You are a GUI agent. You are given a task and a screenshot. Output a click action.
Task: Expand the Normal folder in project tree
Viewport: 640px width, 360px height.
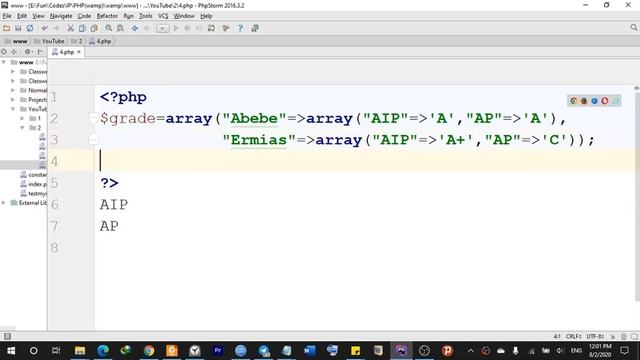point(13,90)
